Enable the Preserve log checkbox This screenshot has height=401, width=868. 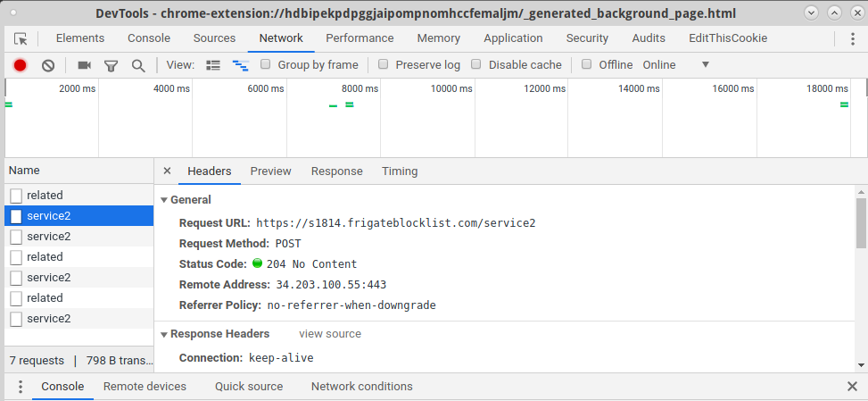tap(384, 64)
